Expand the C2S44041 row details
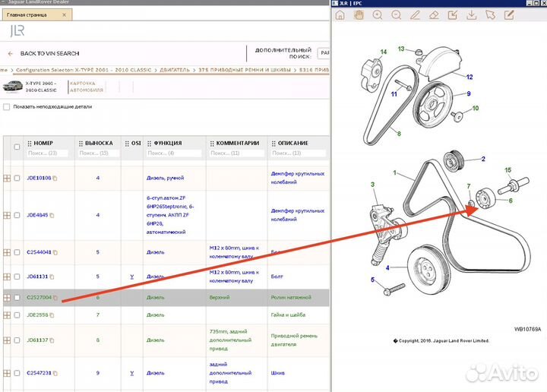Image resolution: width=547 pixels, height=392 pixels. (7, 252)
